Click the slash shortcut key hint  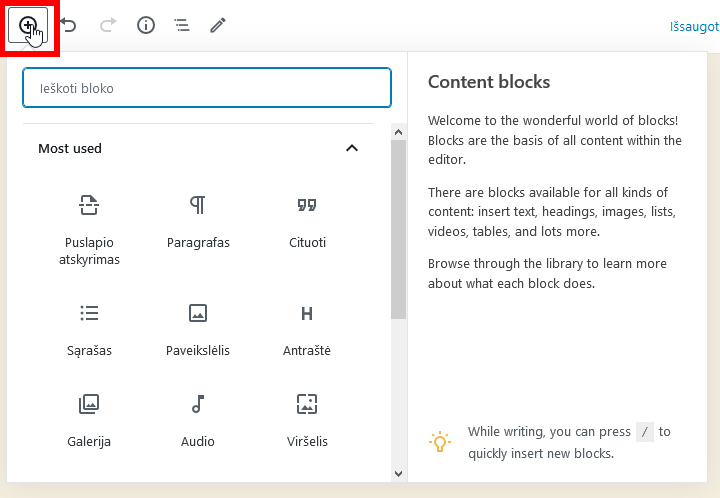[x=645, y=432]
